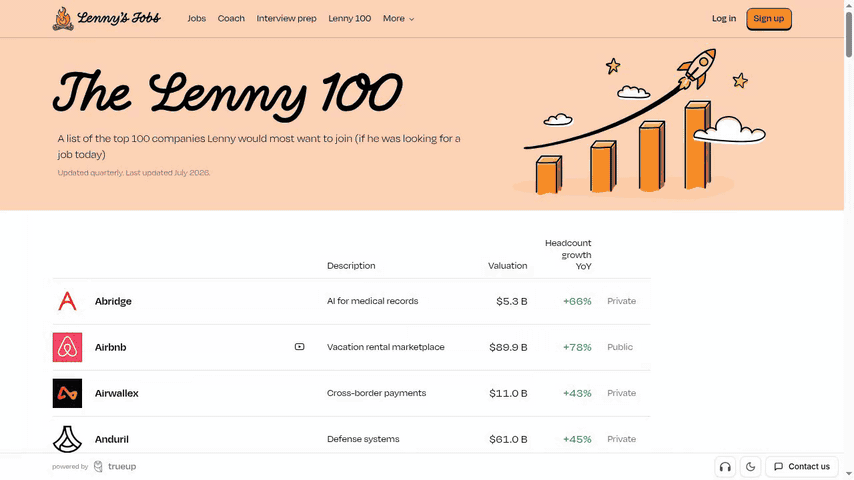Click Headcount growth YoY column header
Screen dimensions: 854x480
click(x=568, y=254)
